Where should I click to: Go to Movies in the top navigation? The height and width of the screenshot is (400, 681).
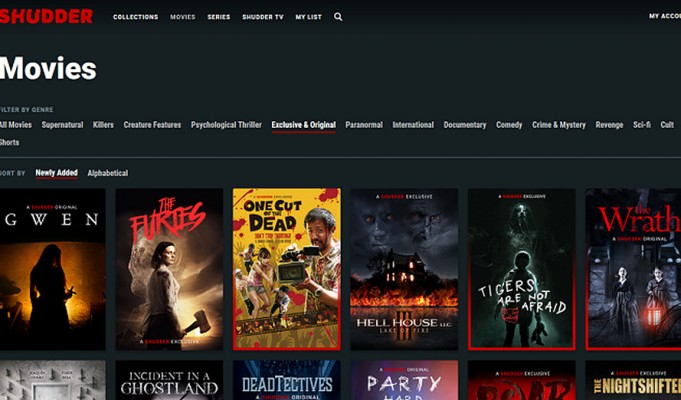182,17
